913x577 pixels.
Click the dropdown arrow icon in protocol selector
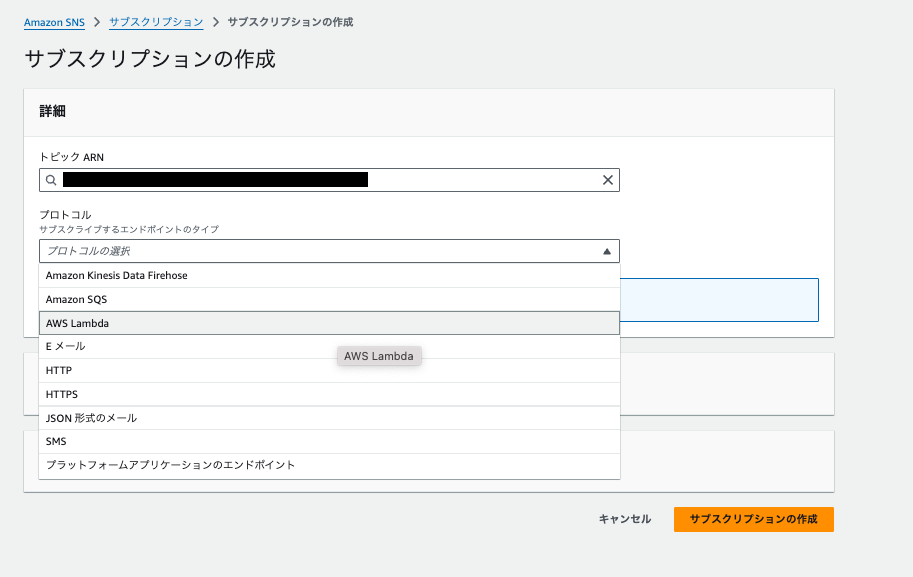[607, 252]
